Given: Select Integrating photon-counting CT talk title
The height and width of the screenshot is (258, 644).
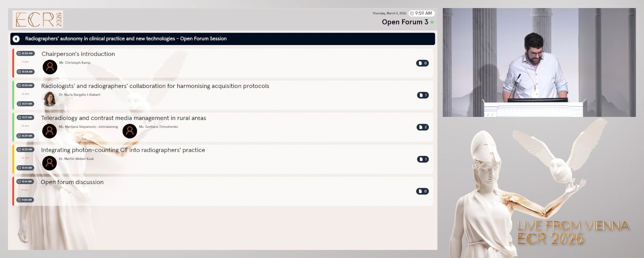Looking at the screenshot, I should click(123, 150).
